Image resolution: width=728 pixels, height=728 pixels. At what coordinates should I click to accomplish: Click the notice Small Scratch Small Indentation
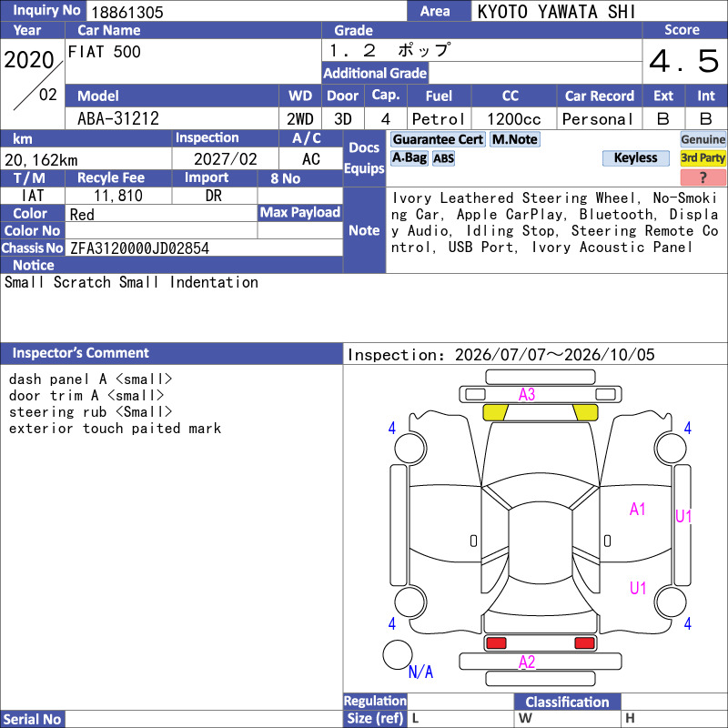[x=131, y=282]
